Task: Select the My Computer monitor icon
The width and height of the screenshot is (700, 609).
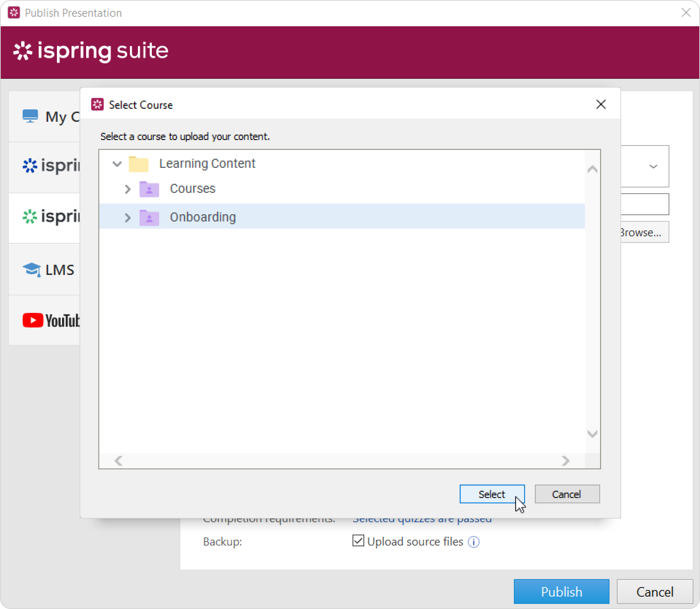Action: tap(30, 117)
